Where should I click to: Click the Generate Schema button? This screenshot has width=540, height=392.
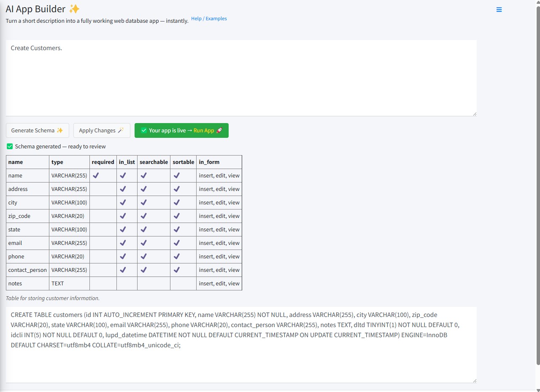pyautogui.click(x=37, y=131)
